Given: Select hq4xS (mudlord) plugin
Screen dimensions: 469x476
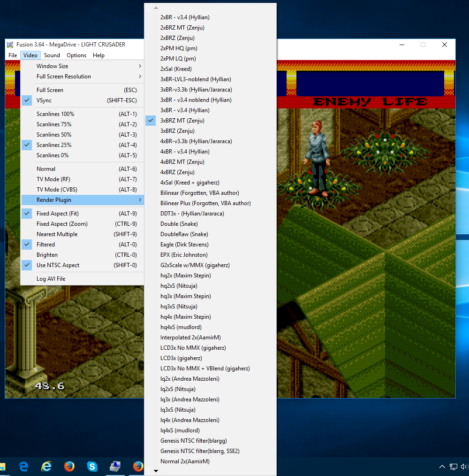Looking at the screenshot, I should pyautogui.click(x=210, y=327).
